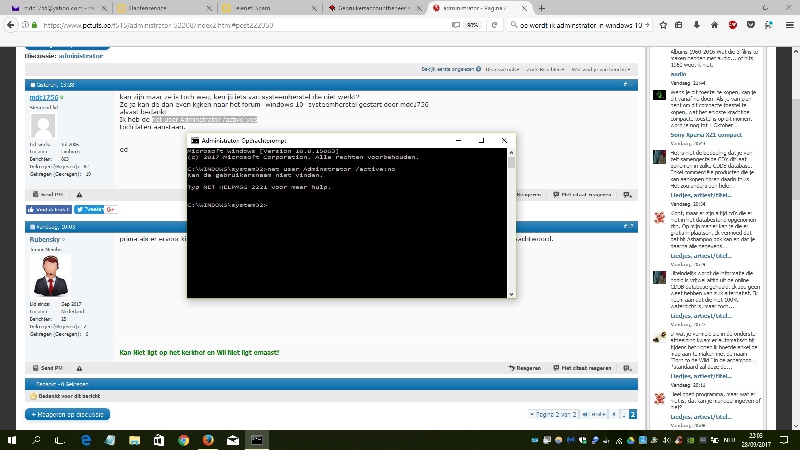
Task: Tweet this post button
Action: [x=89, y=209]
